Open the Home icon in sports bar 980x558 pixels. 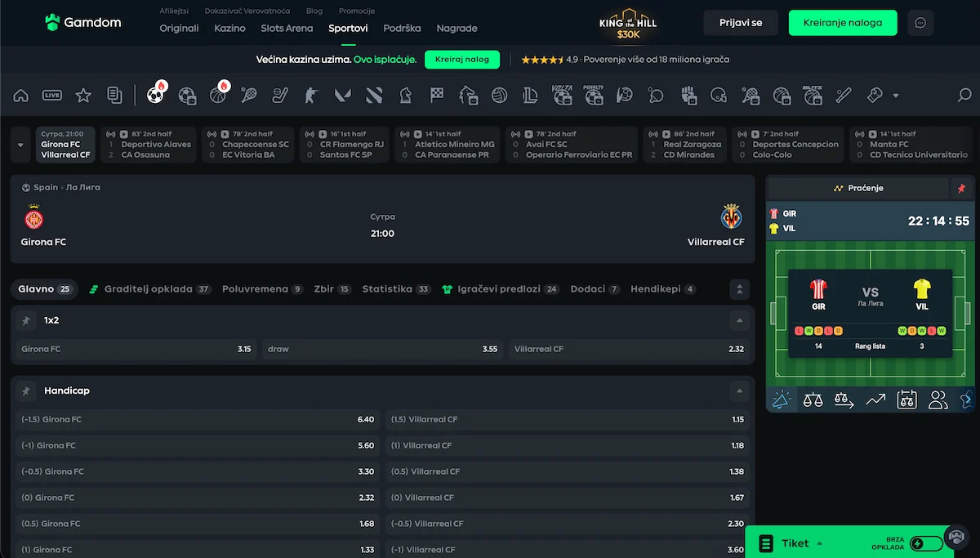[x=21, y=96]
